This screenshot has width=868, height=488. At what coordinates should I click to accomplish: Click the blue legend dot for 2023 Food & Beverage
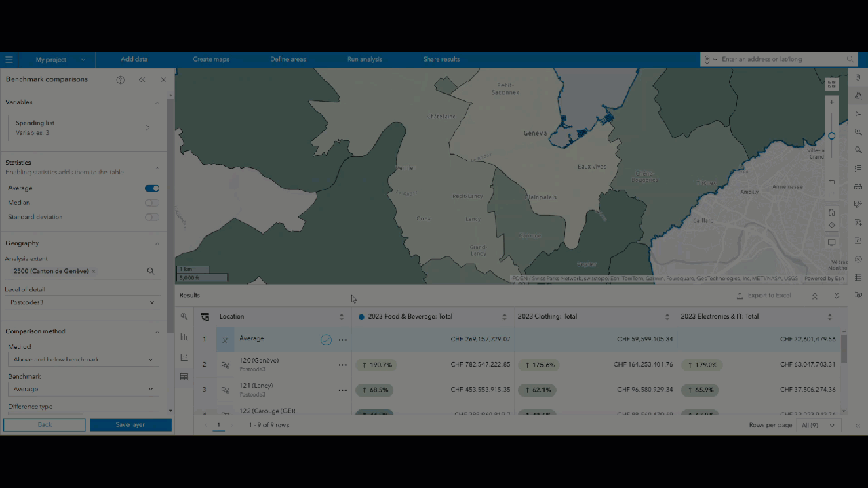coord(361,317)
